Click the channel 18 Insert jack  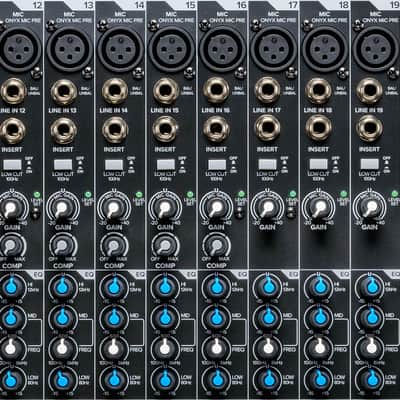[x=318, y=128]
